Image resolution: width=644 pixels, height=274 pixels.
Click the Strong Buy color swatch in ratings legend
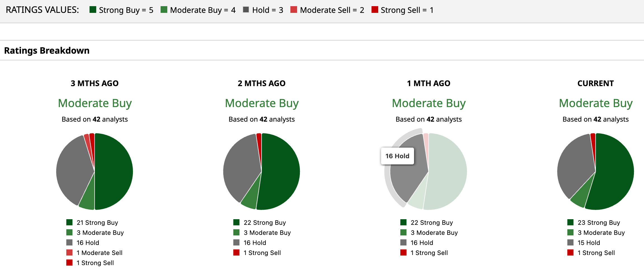coord(93,10)
